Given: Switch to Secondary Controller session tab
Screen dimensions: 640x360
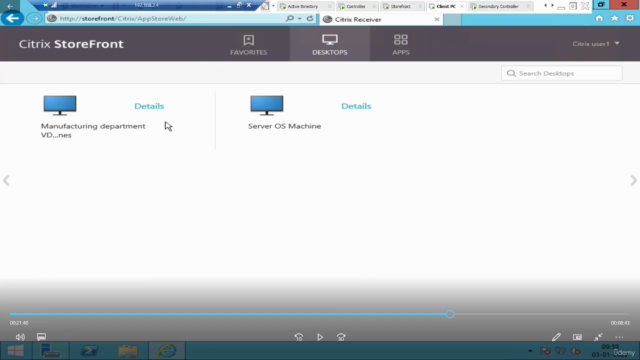Looking at the screenshot, I should (498, 6).
